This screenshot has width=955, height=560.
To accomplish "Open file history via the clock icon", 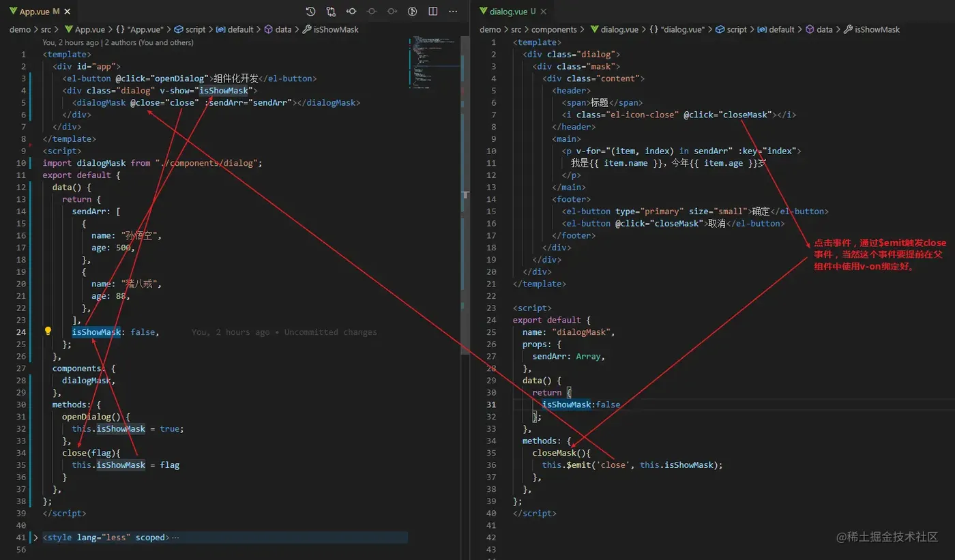I will [310, 12].
